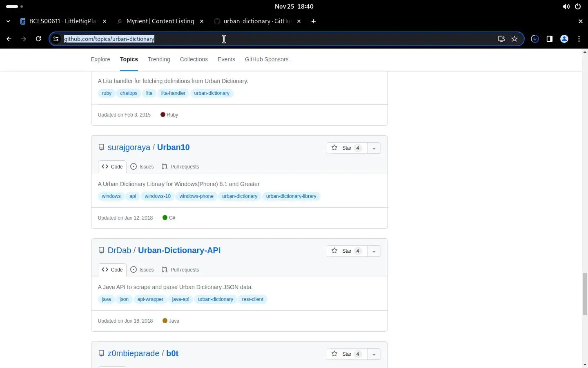The image size is (588, 368).
Task: Close the BCES00611 LittleBigPlanet tab
Action: point(105,21)
